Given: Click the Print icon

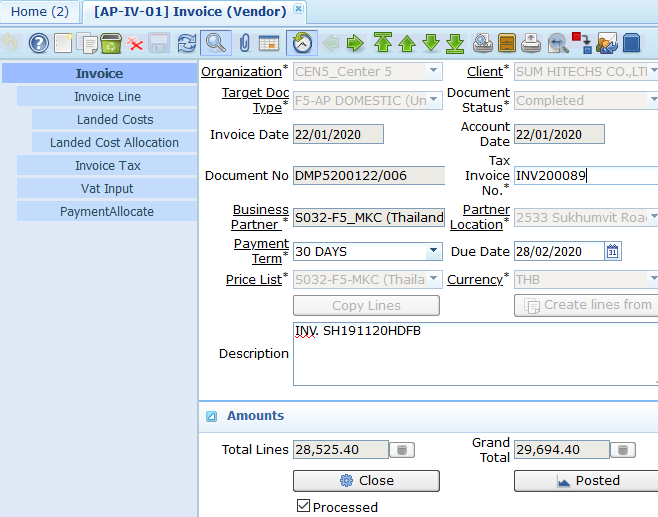Looking at the screenshot, I should click(x=531, y=43).
